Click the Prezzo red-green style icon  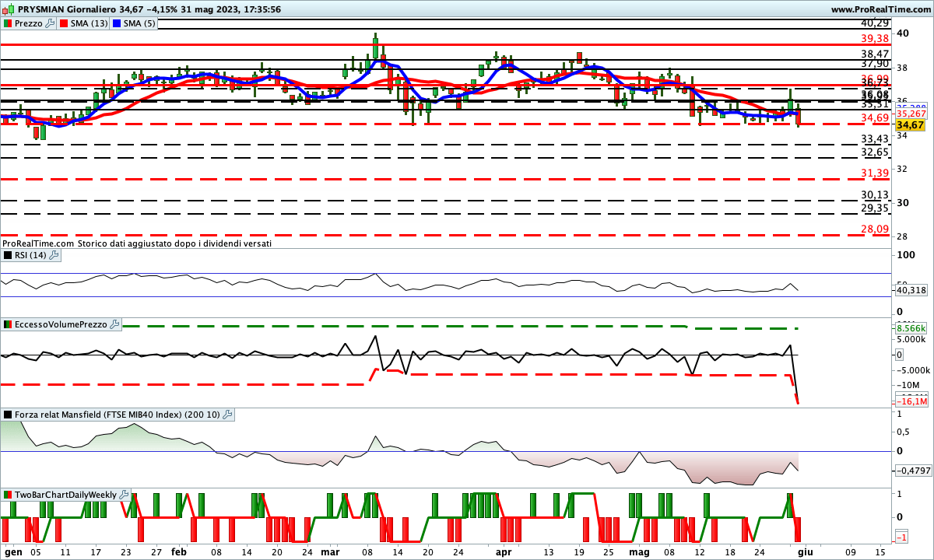[x=7, y=23]
